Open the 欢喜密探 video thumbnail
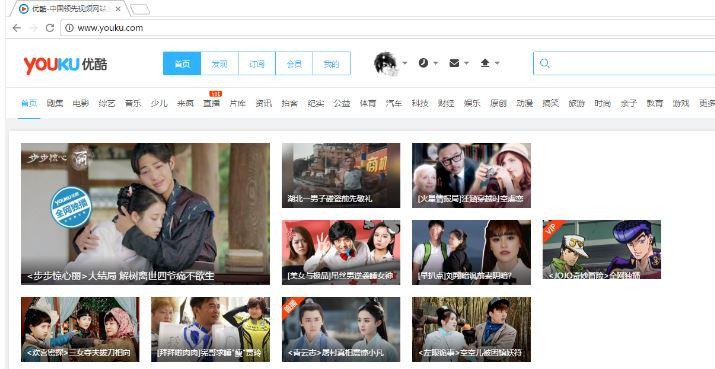 (80, 329)
